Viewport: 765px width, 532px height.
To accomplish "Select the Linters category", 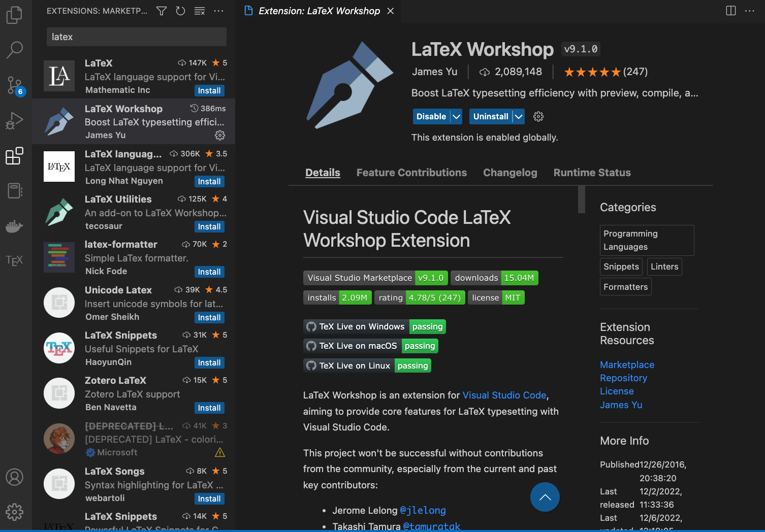I will pos(664,267).
